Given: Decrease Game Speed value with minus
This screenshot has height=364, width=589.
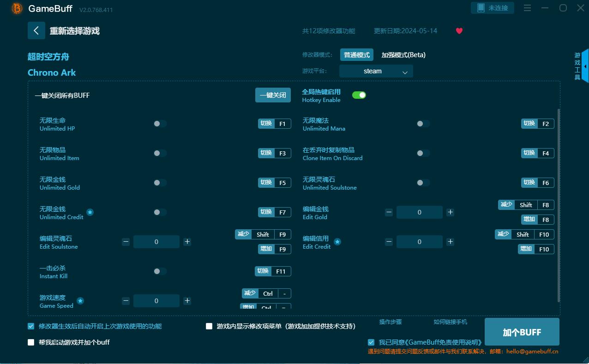Looking at the screenshot, I should (126, 301).
